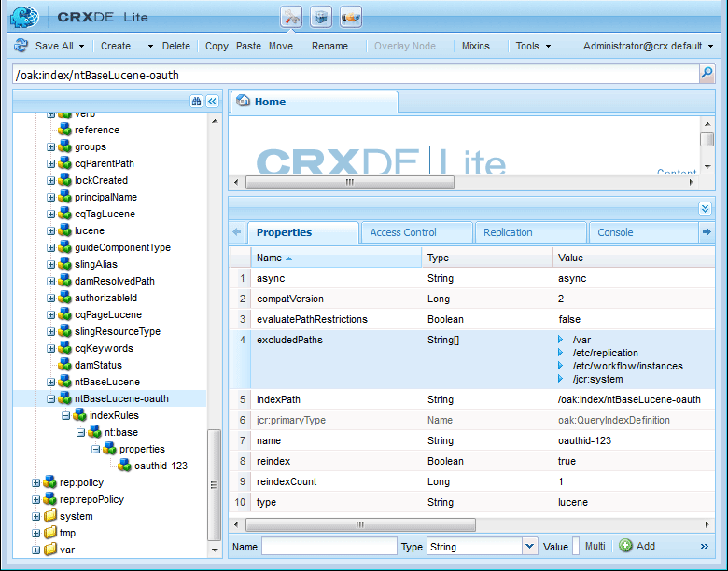Collapse the properties panel with chevron icon
The image size is (728, 571).
pyautogui.click(x=705, y=208)
